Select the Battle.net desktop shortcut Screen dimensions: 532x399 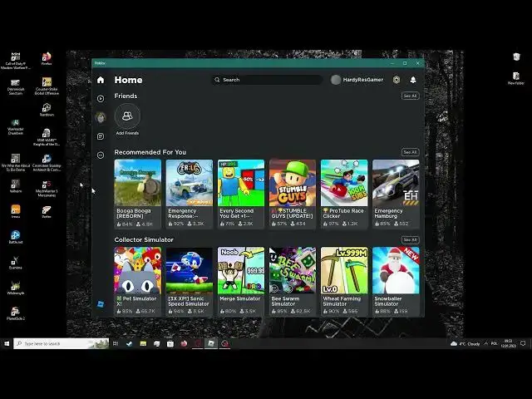coord(15,237)
